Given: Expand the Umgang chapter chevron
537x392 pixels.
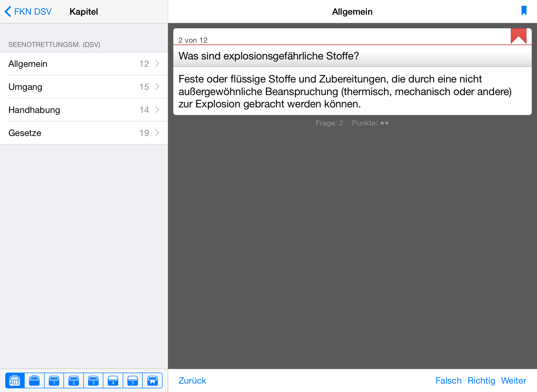Looking at the screenshot, I should pos(157,86).
